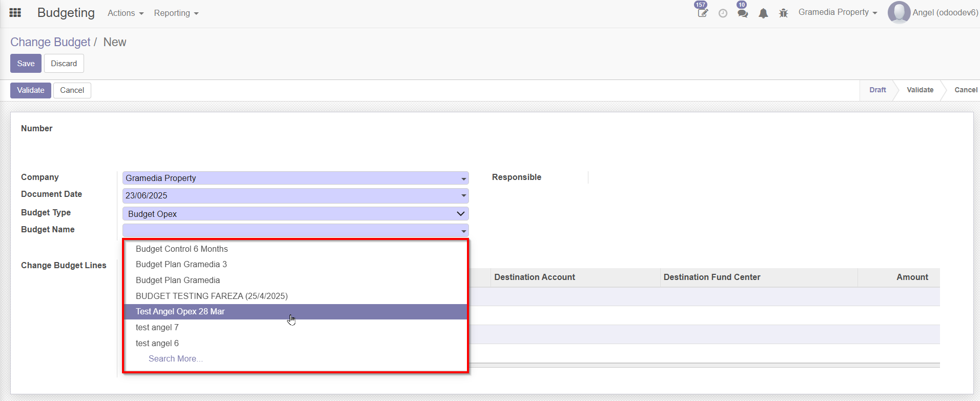Select the Draft status stage
The height and width of the screenshot is (401, 980).
click(877, 90)
